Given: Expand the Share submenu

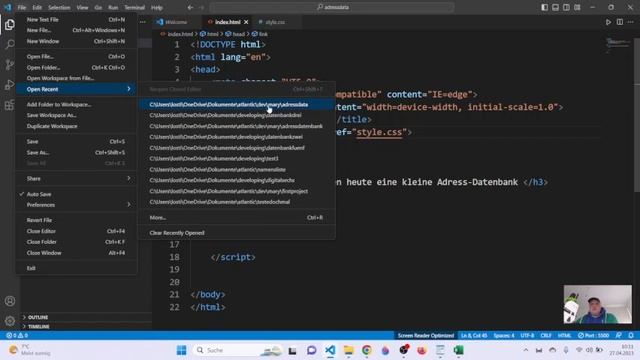Looking at the screenshot, I should click(76, 178).
